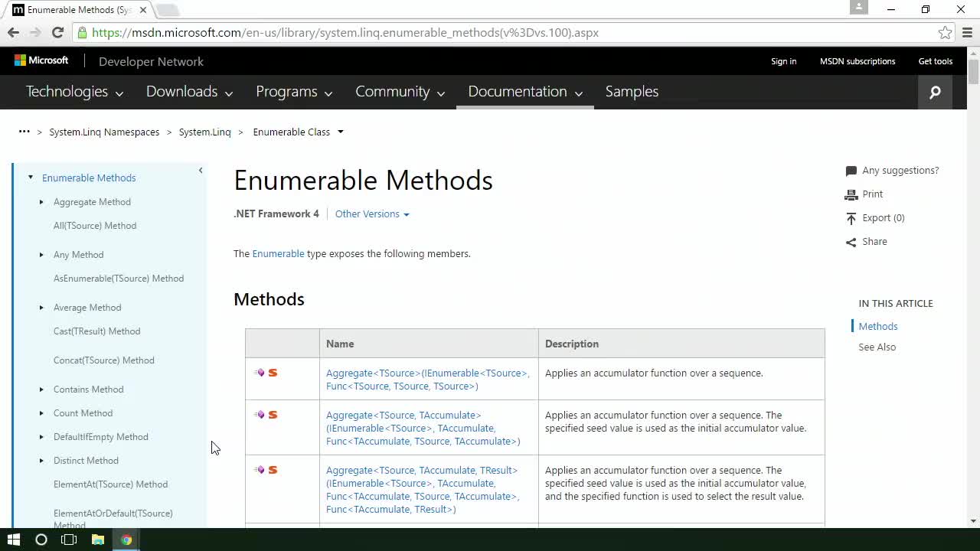This screenshot has height=551, width=980.
Task: Open the suggestions speech bubble icon
Action: (851, 170)
